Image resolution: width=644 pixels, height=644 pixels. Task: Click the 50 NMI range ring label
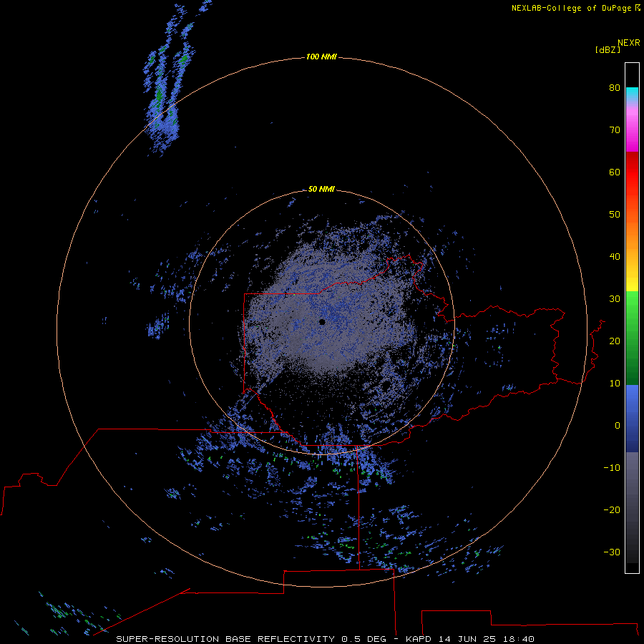tap(321, 189)
